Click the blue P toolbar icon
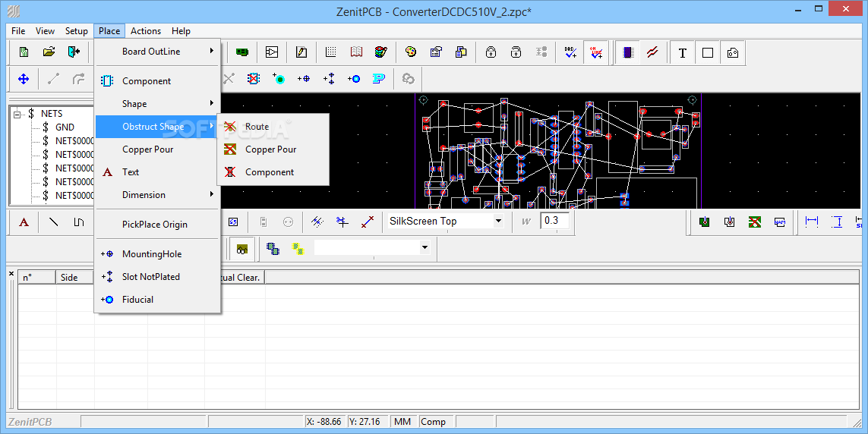Screen dimensions: 868x434 point(379,79)
